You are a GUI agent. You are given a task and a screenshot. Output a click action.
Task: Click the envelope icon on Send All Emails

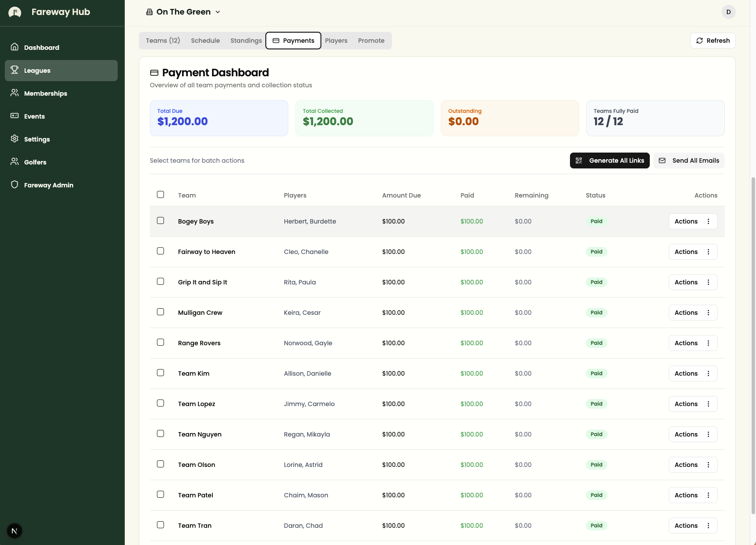662,161
